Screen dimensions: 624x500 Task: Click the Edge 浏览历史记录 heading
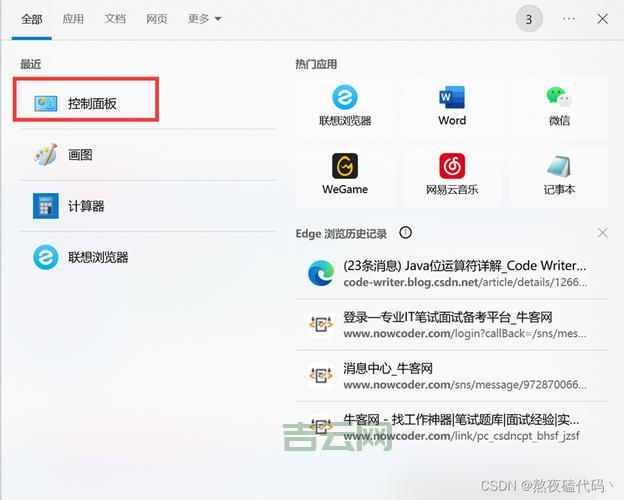pyautogui.click(x=341, y=233)
